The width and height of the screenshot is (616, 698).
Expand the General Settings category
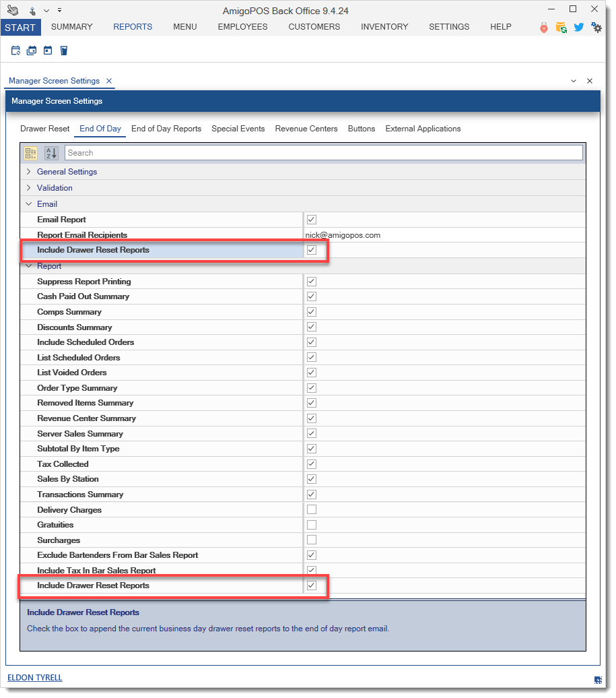coord(28,172)
